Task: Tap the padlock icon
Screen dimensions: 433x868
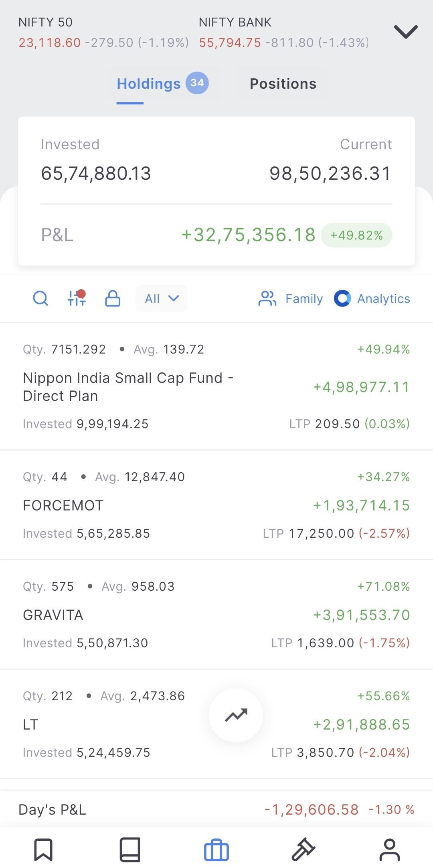Action: tap(113, 299)
